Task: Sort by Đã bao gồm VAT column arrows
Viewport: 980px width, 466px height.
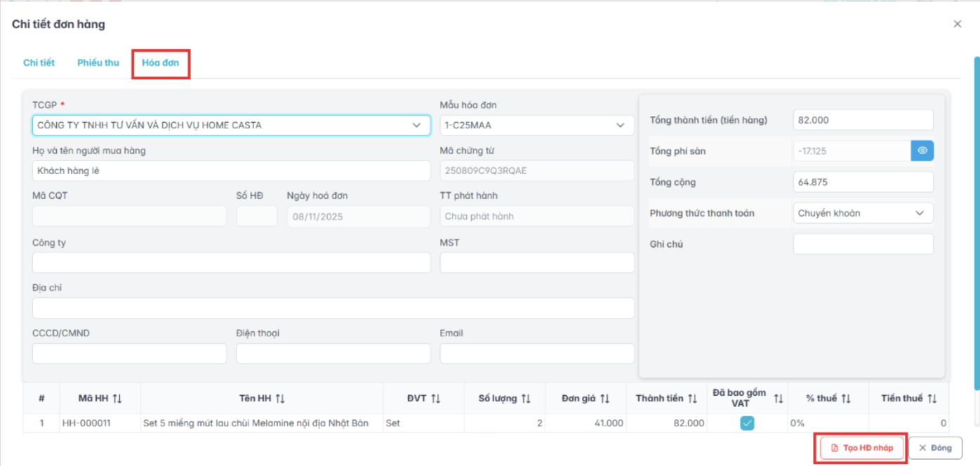Action: (x=779, y=399)
